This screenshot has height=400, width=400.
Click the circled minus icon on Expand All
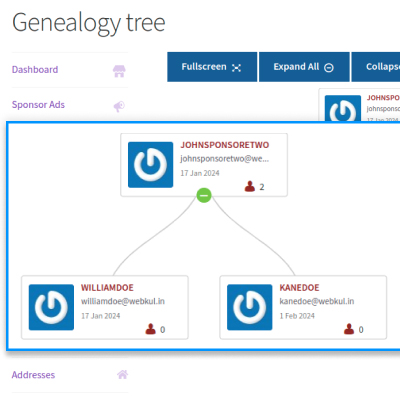click(329, 68)
